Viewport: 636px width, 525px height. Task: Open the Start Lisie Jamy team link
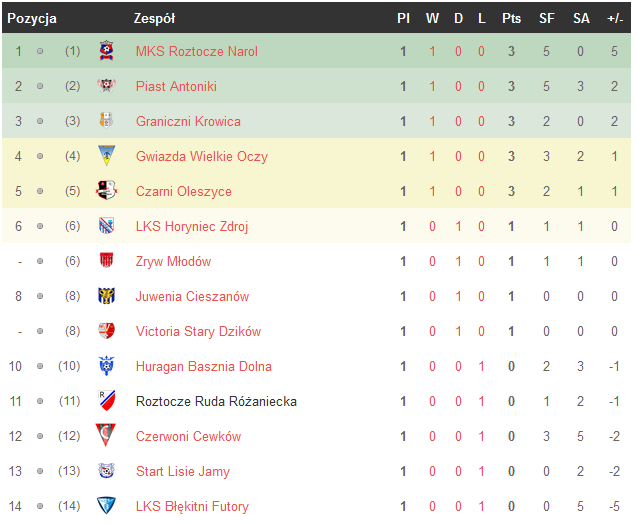[182, 472]
